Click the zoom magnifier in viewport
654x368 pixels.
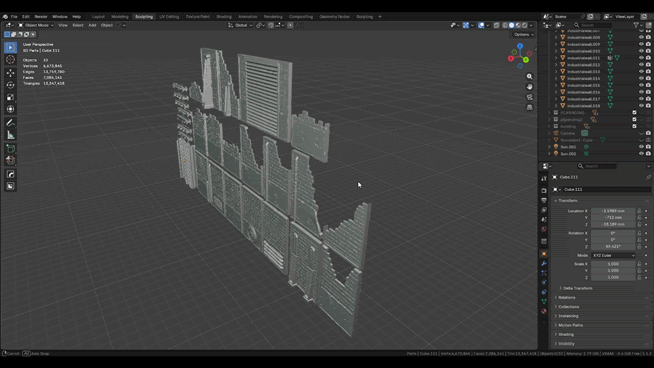pos(529,76)
